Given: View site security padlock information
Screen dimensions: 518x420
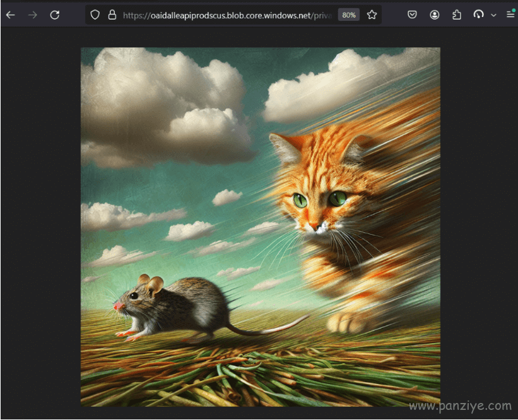Looking at the screenshot, I should [112, 15].
